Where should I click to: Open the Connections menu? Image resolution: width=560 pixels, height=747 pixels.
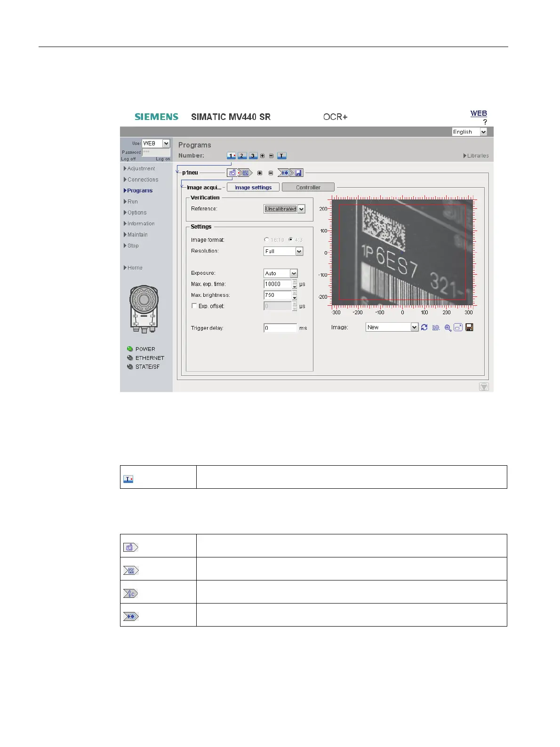point(141,180)
